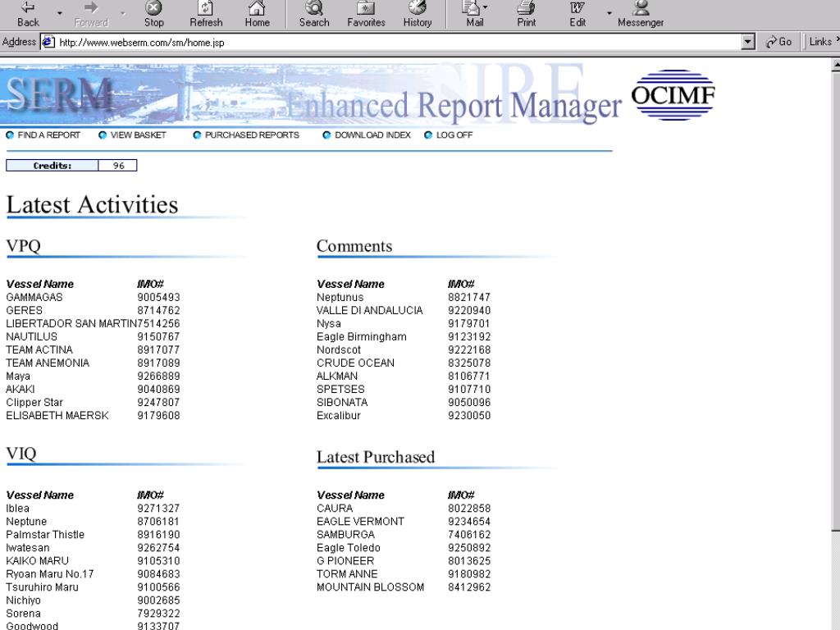Screen dimensions: 840x630
Task: Click the Go button
Action: click(x=779, y=42)
